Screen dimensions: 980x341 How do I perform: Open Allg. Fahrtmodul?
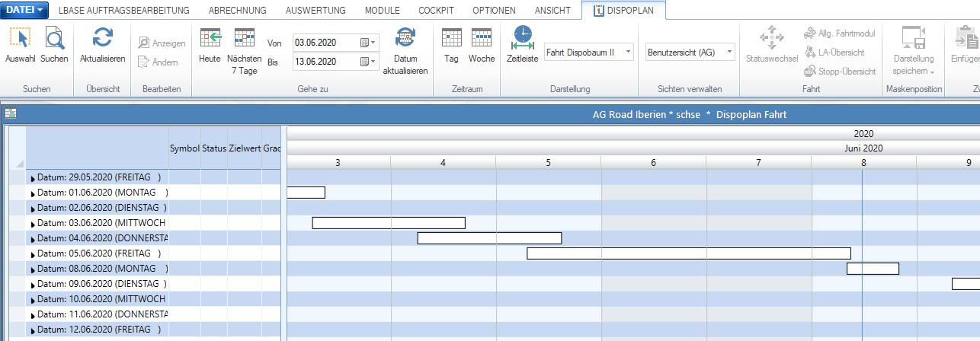tap(839, 33)
